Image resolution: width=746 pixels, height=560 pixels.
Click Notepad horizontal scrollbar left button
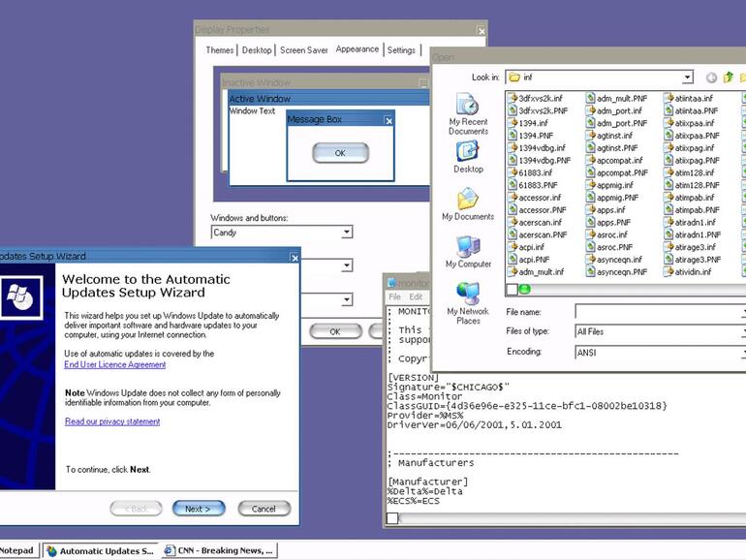tap(392, 518)
